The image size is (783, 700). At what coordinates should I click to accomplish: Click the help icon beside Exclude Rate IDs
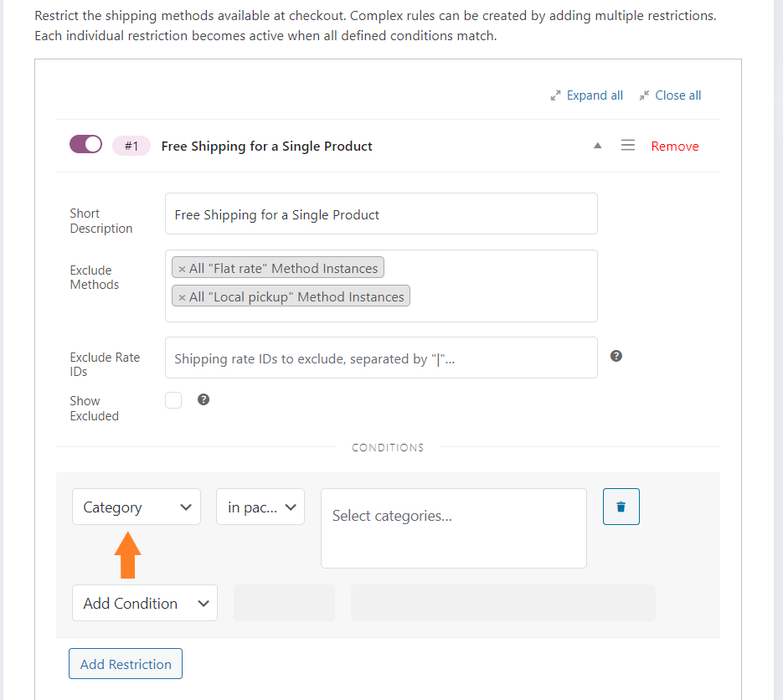(616, 356)
